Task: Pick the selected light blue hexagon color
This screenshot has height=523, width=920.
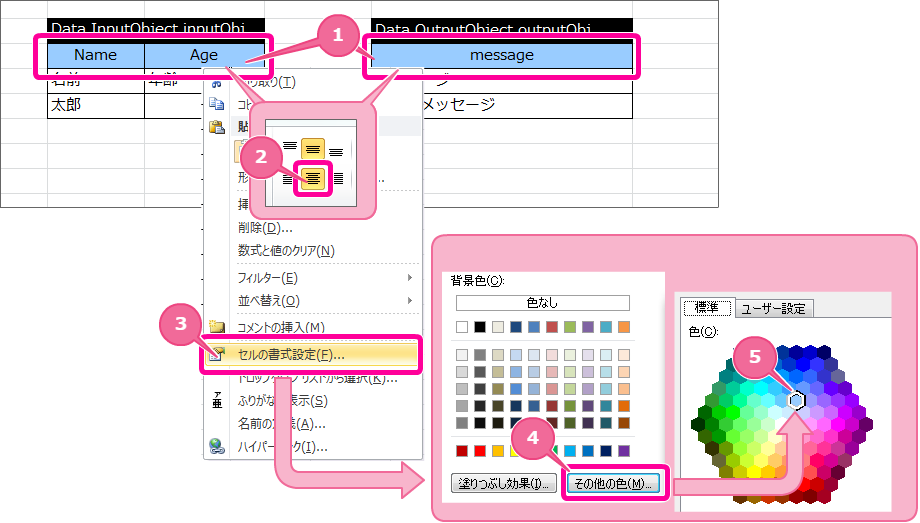Action: pos(796,400)
